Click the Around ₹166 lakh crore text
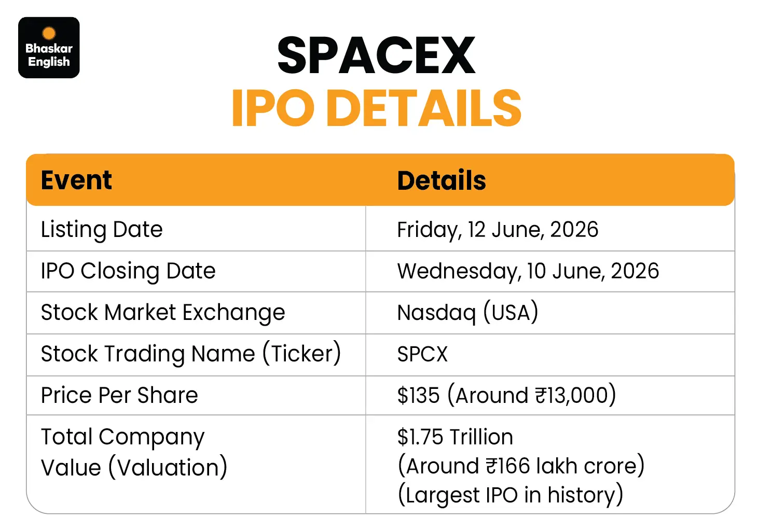The height and width of the screenshot is (532, 758). (521, 466)
